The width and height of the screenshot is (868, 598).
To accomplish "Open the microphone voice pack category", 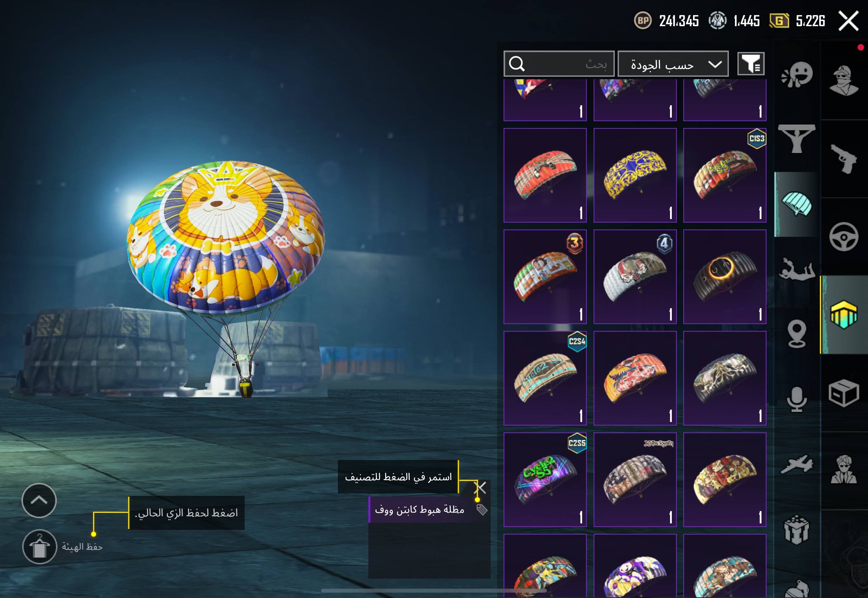I will coord(797,399).
